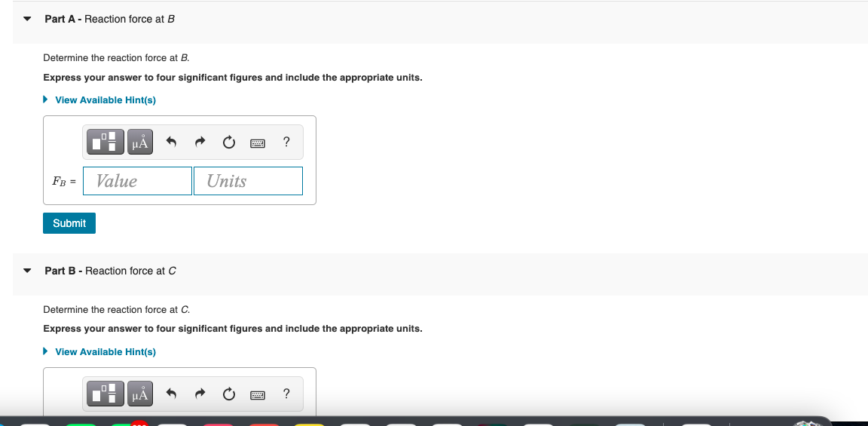Click 'Determine the reaction force at B.' text

tap(116, 57)
